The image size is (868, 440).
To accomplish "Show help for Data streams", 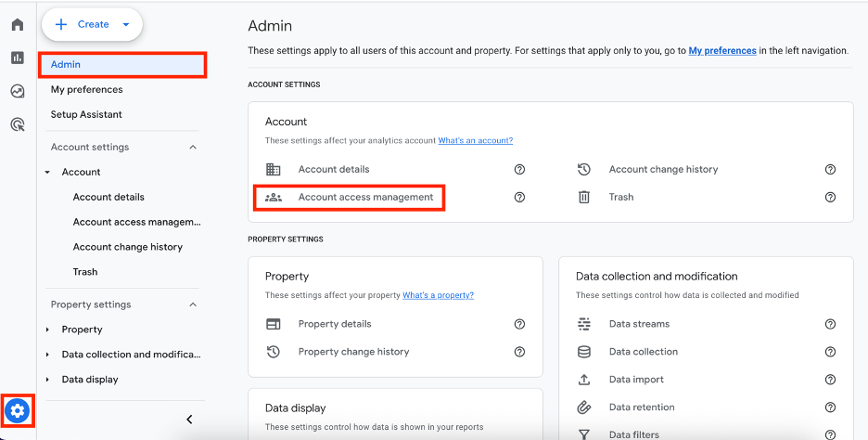I will (830, 324).
